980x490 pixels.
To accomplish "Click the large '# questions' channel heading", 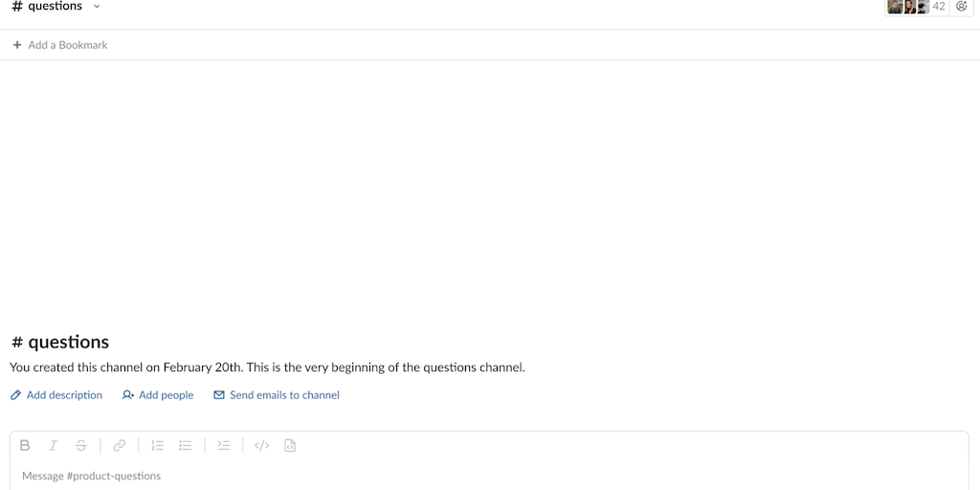I will [x=60, y=342].
